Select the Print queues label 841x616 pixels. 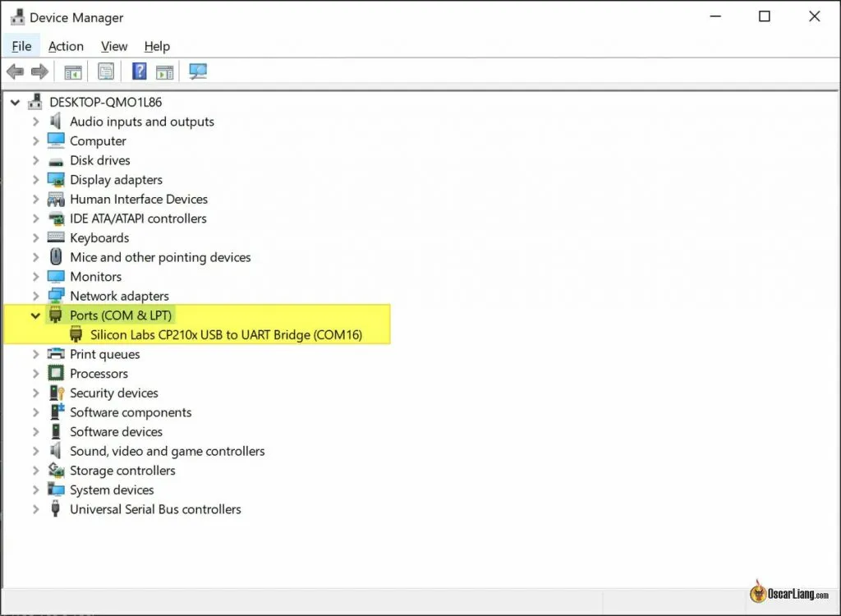(105, 354)
